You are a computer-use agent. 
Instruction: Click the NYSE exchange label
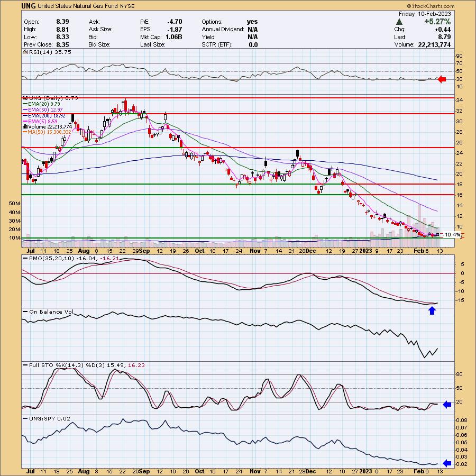[127, 6]
